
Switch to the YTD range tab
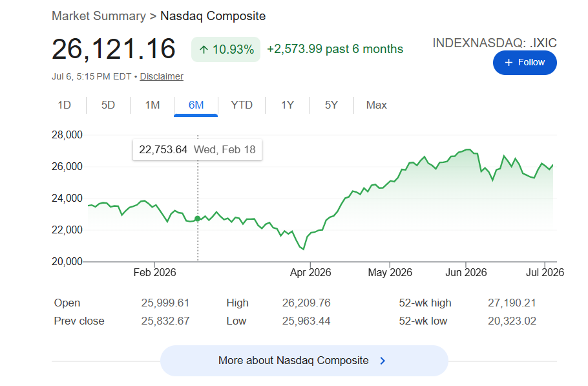click(242, 105)
